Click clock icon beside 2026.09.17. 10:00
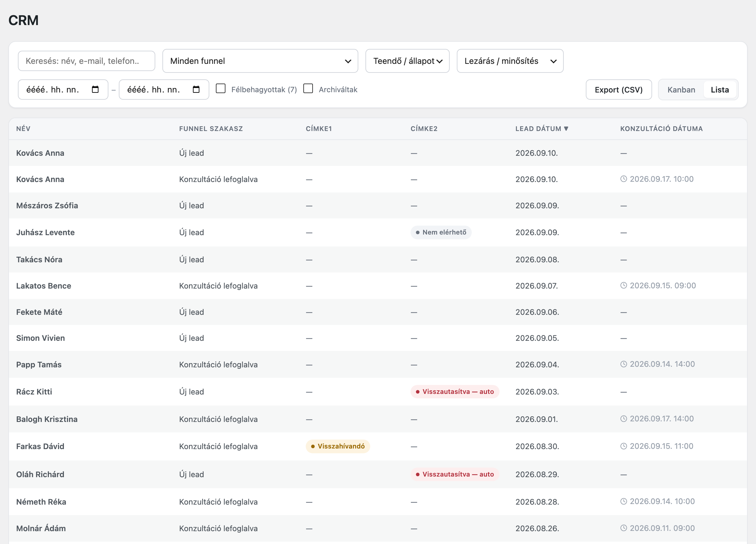The height and width of the screenshot is (544, 756). 624,179
